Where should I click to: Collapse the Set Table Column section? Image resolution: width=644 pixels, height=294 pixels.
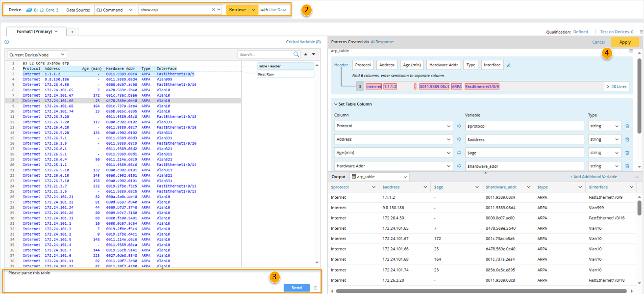pos(335,104)
